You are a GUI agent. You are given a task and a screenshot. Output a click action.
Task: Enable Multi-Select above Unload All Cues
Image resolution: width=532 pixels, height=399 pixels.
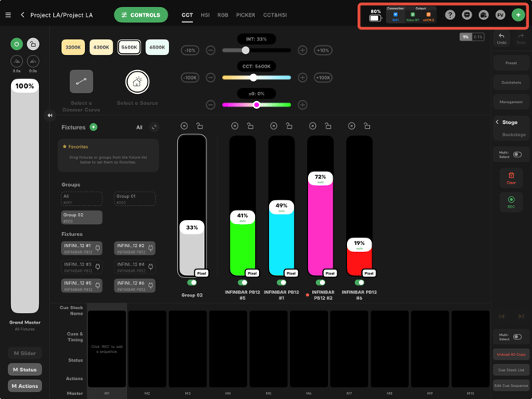pyautogui.click(x=517, y=337)
